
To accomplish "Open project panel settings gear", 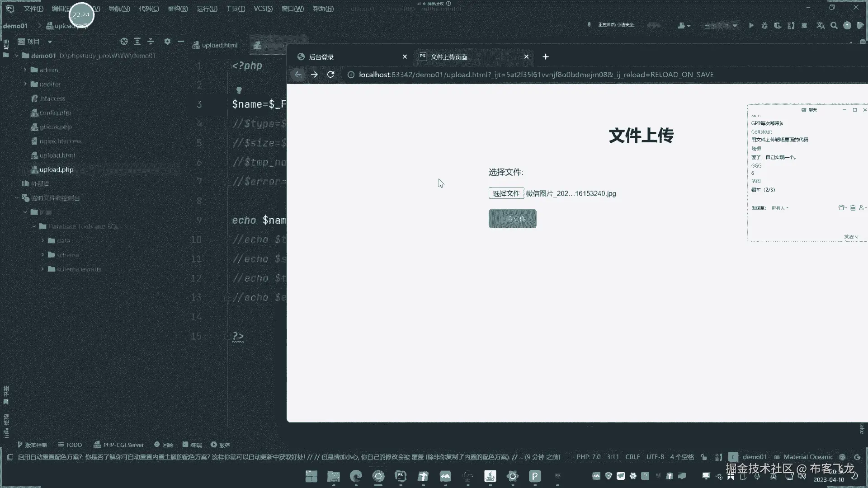I will tap(167, 42).
